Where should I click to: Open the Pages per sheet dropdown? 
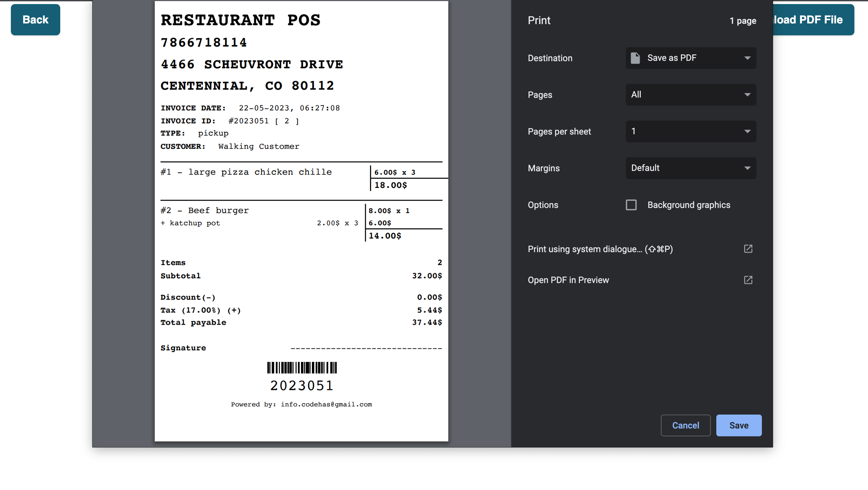pos(691,131)
